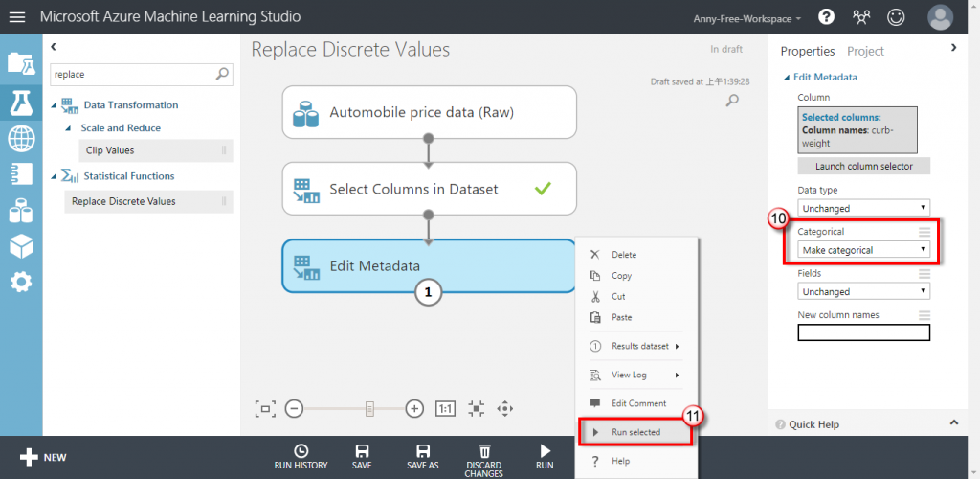Open the Datasets cylinders sidebar icon
The width and height of the screenshot is (980, 479).
[x=21, y=212]
